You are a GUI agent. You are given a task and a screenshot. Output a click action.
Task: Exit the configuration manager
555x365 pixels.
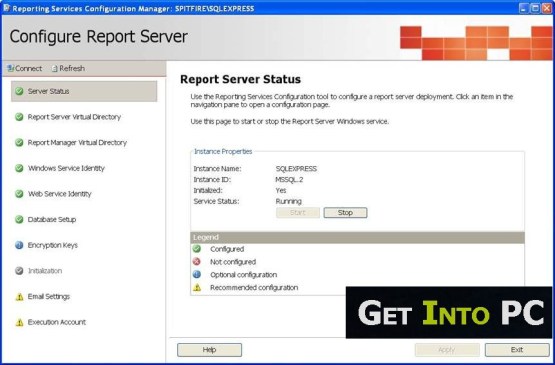point(517,350)
